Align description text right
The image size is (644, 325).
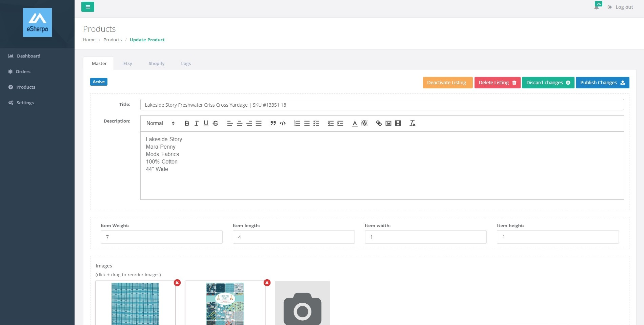[249, 123]
